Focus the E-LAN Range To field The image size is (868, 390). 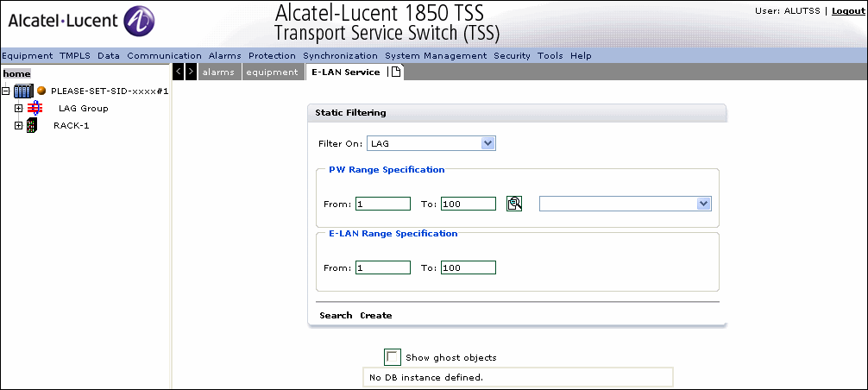point(469,267)
